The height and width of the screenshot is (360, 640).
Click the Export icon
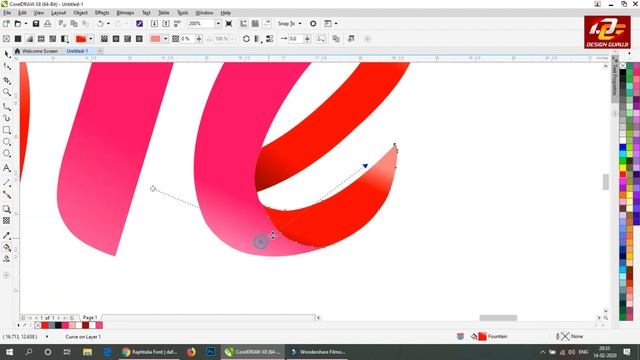coord(166,24)
